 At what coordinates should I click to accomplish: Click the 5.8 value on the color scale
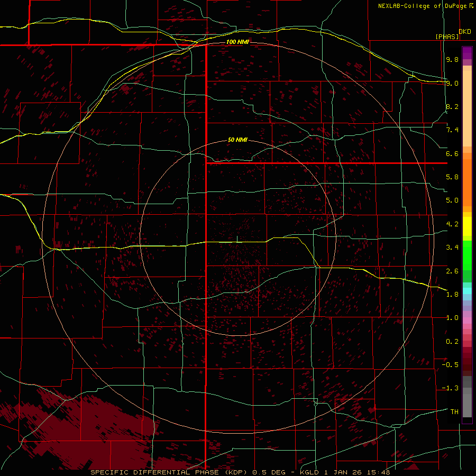click(452, 177)
